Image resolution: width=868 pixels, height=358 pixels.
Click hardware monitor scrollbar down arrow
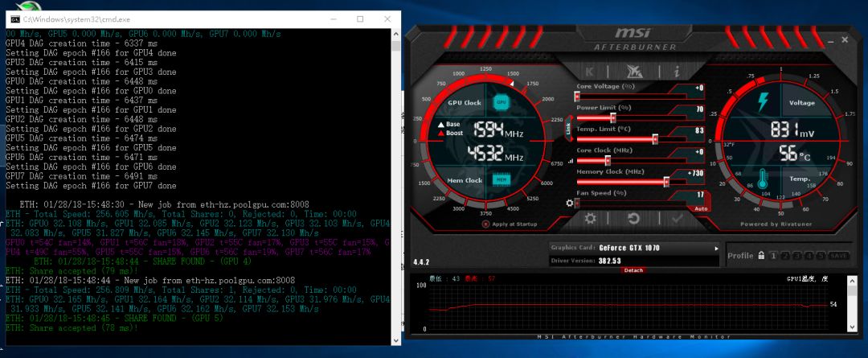(x=852, y=327)
